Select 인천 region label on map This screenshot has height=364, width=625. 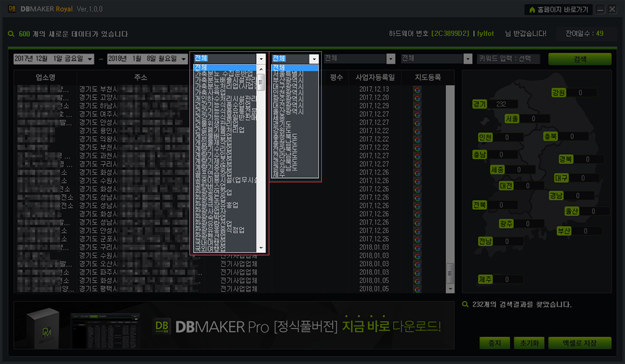coord(485,137)
